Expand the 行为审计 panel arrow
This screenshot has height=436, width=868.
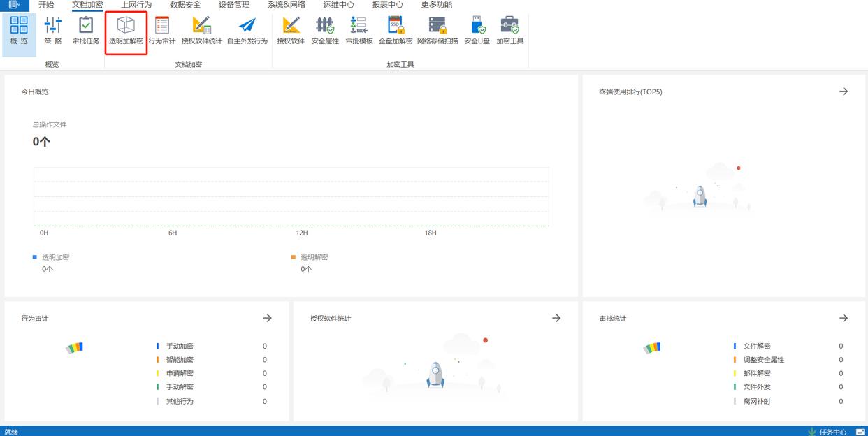click(x=267, y=318)
